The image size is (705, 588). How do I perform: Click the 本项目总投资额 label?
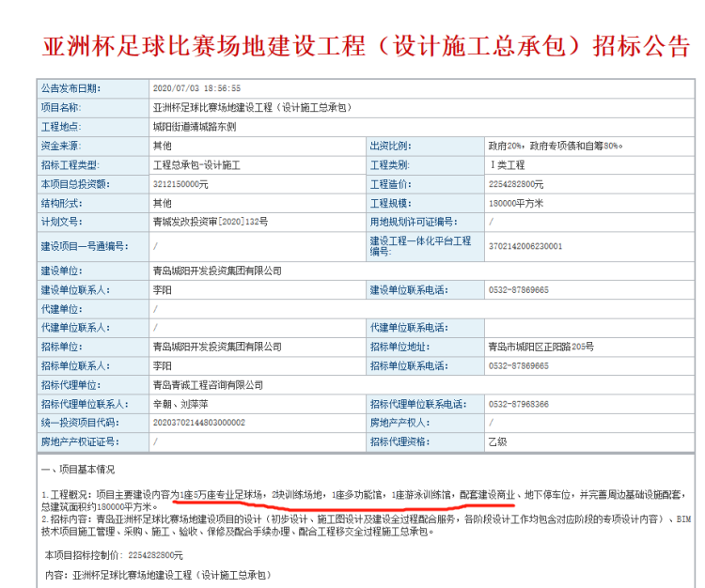(x=75, y=185)
